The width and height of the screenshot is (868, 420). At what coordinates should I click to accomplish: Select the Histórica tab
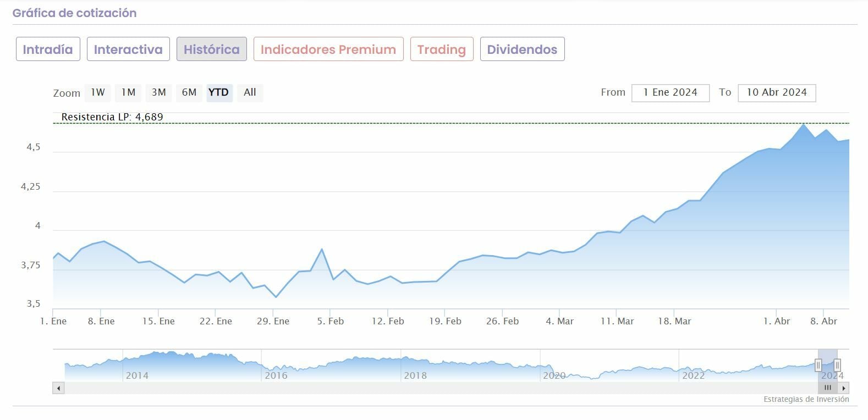(x=211, y=49)
